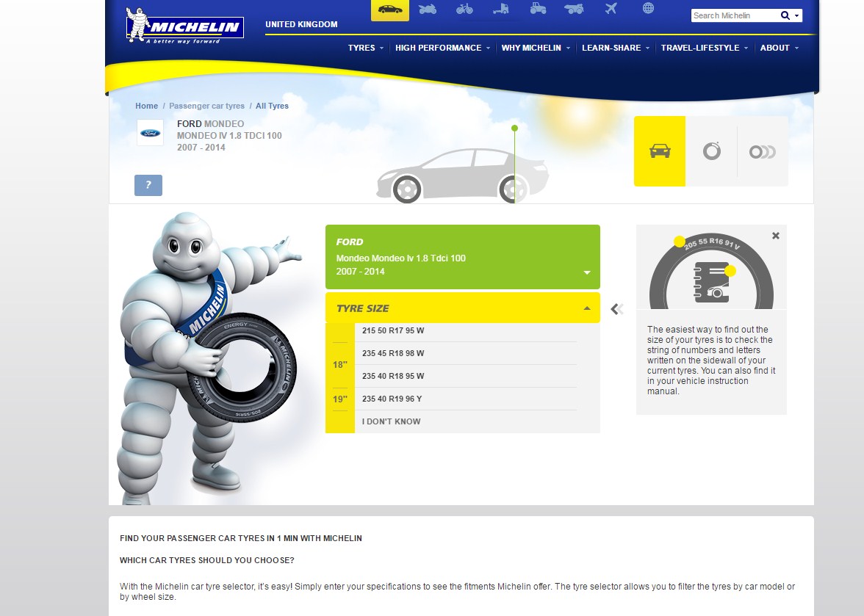Image resolution: width=864 pixels, height=616 pixels.
Task: Click the rear wheel green marker on car
Action: click(x=514, y=128)
